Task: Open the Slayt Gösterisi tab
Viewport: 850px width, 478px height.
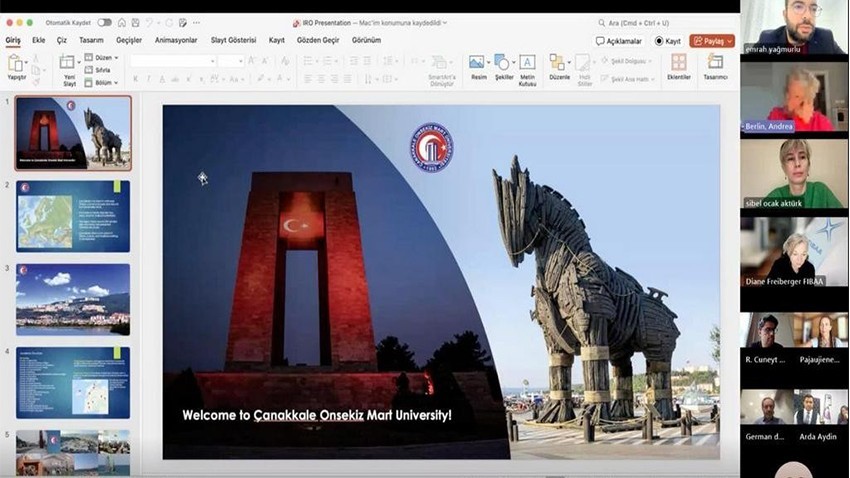Action: [x=233, y=40]
